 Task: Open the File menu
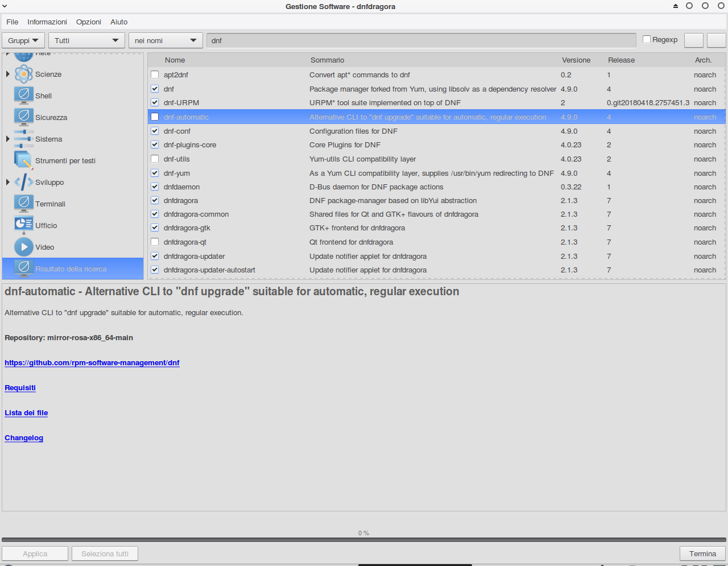pyautogui.click(x=13, y=22)
